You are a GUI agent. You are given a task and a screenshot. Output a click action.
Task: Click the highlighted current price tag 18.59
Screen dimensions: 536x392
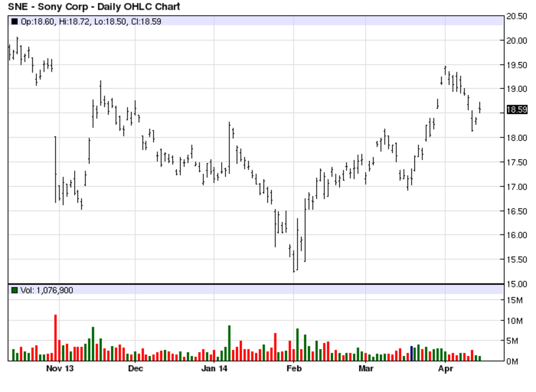pos(517,110)
